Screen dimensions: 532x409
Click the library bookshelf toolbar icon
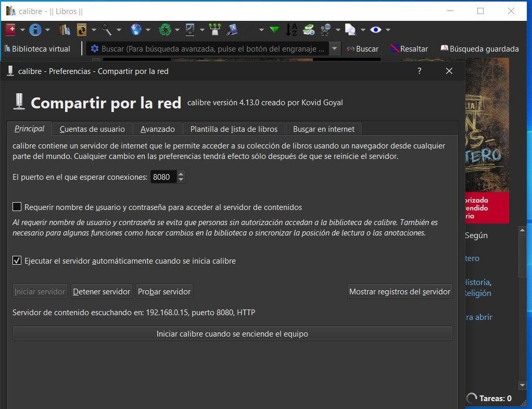point(65,30)
